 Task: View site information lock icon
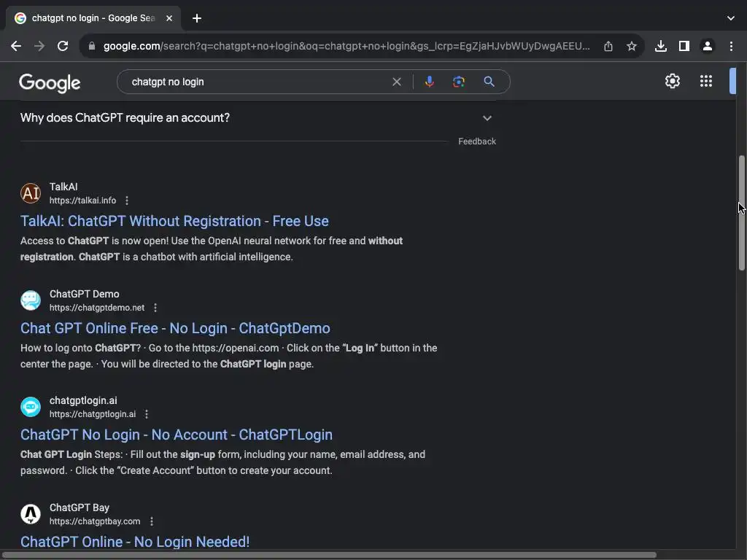(x=92, y=46)
